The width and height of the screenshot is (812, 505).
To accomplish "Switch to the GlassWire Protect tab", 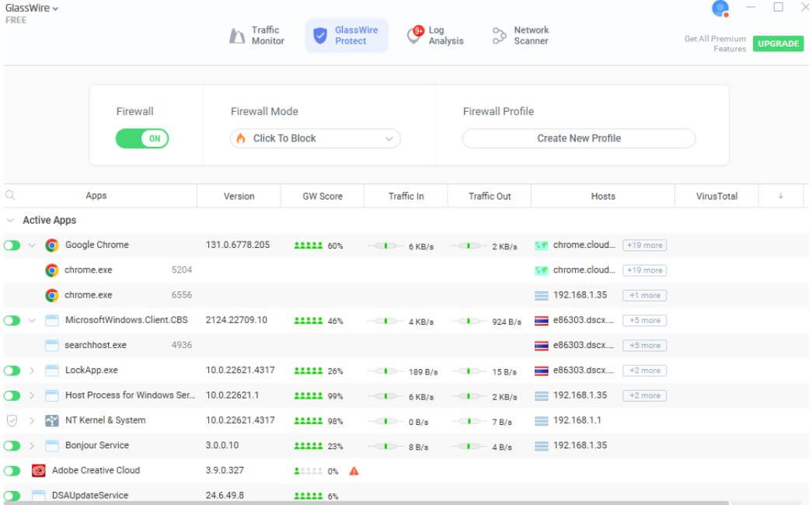I will click(347, 36).
